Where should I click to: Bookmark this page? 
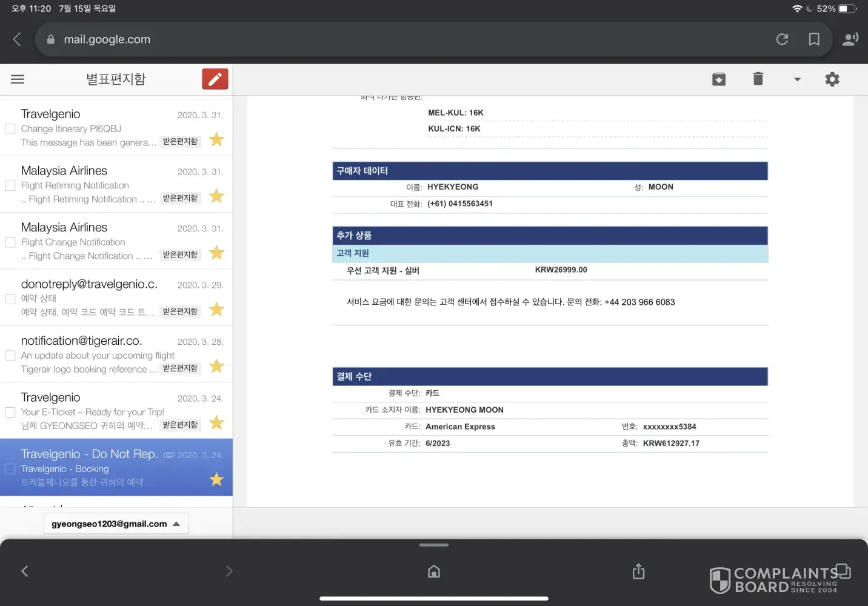coord(814,39)
